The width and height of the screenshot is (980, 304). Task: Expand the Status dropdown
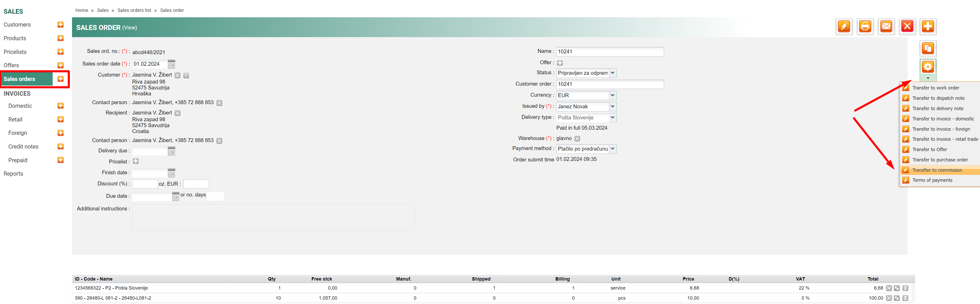coord(612,73)
